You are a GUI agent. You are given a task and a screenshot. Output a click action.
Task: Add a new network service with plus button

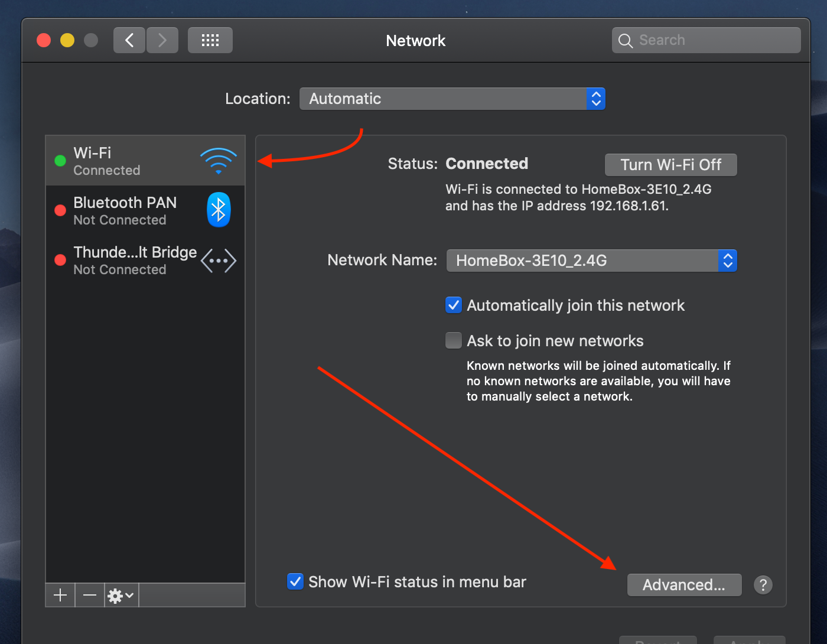[x=60, y=595]
